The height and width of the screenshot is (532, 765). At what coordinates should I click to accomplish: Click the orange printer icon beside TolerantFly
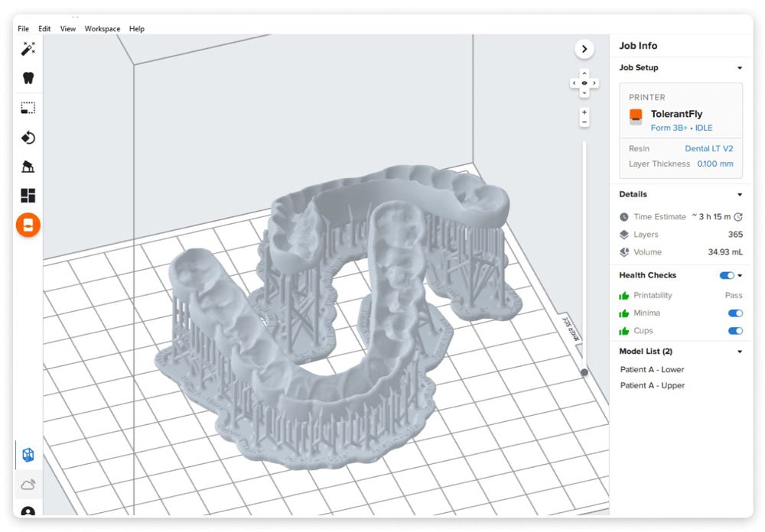636,116
